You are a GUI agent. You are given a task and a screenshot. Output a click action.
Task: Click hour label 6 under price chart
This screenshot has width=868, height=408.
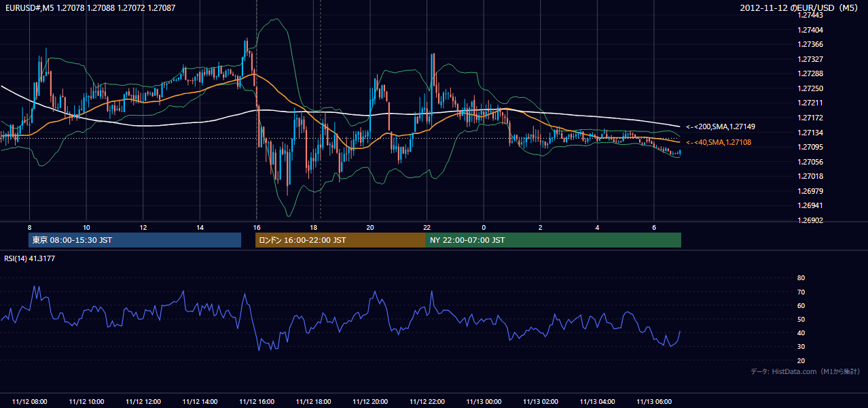(653, 226)
